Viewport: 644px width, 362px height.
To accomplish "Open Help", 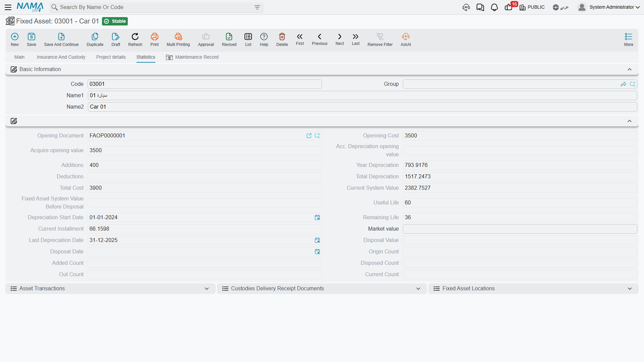I will click(x=264, y=40).
